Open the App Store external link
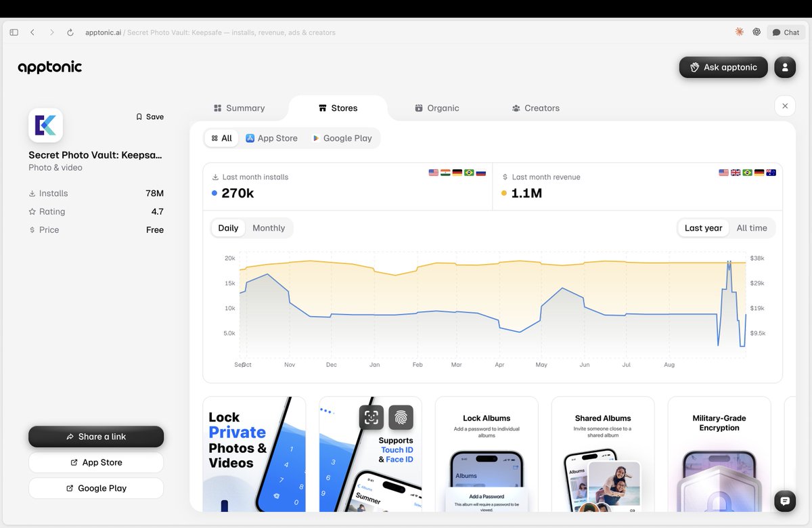This screenshot has height=528, width=812. pyautogui.click(x=96, y=462)
